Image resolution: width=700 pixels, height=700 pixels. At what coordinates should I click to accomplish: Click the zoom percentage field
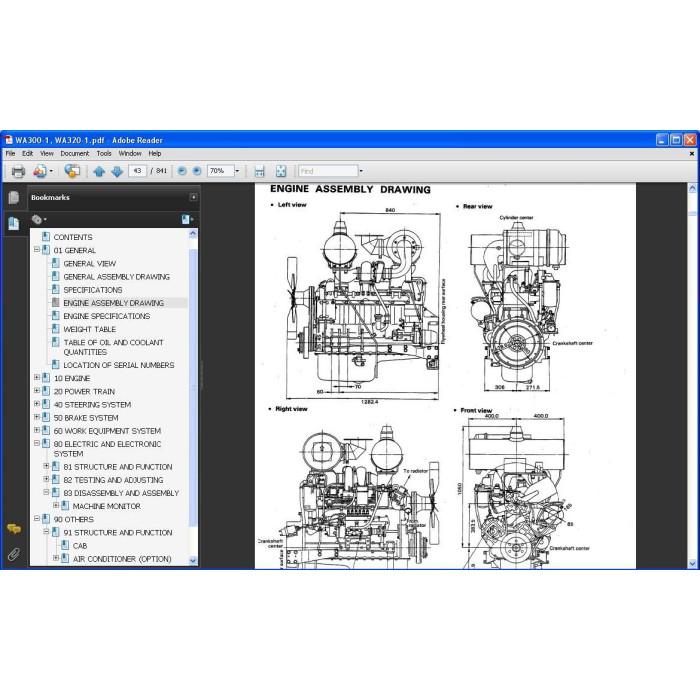coord(221,171)
